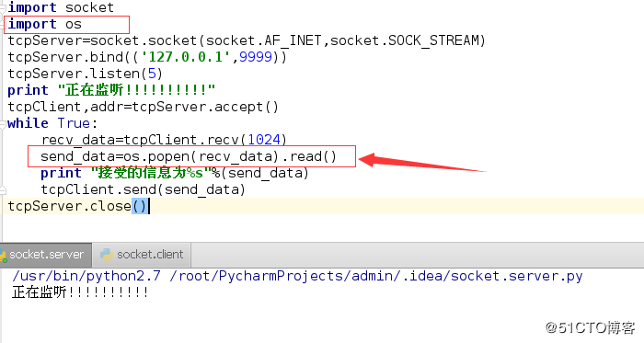Image resolution: width=644 pixels, height=343 pixels.
Task: Click the Python icon on socket.client tab
Action: click(107, 255)
